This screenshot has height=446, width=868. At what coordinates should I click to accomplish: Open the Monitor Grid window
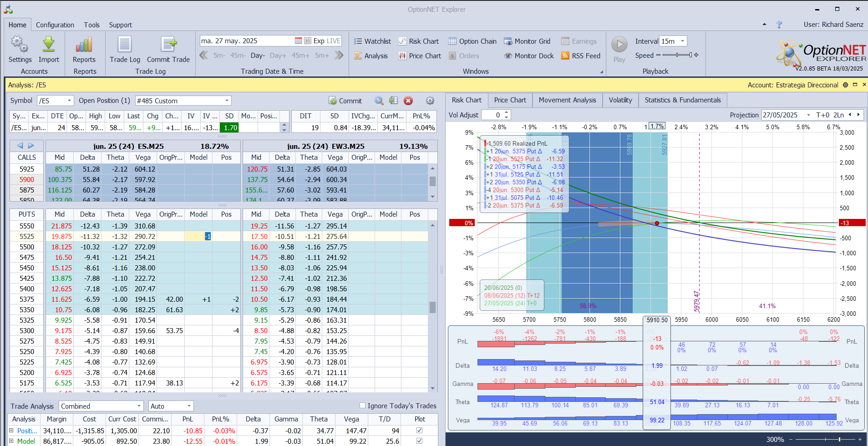tap(527, 41)
